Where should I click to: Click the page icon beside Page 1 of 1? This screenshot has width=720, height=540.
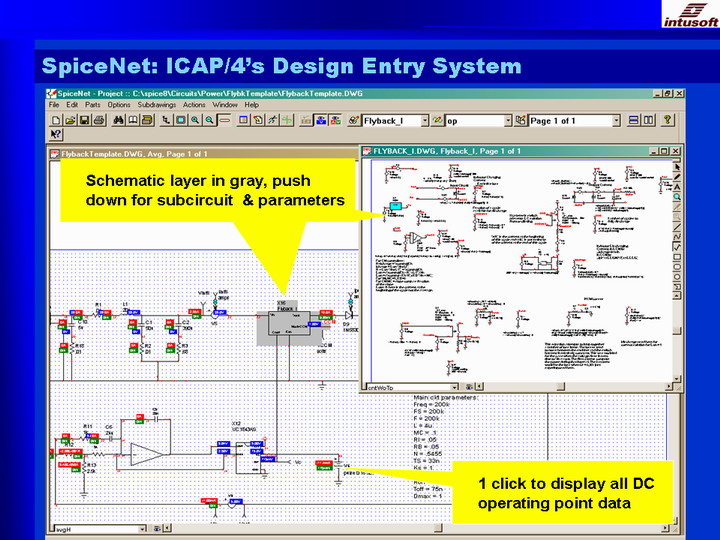520,120
